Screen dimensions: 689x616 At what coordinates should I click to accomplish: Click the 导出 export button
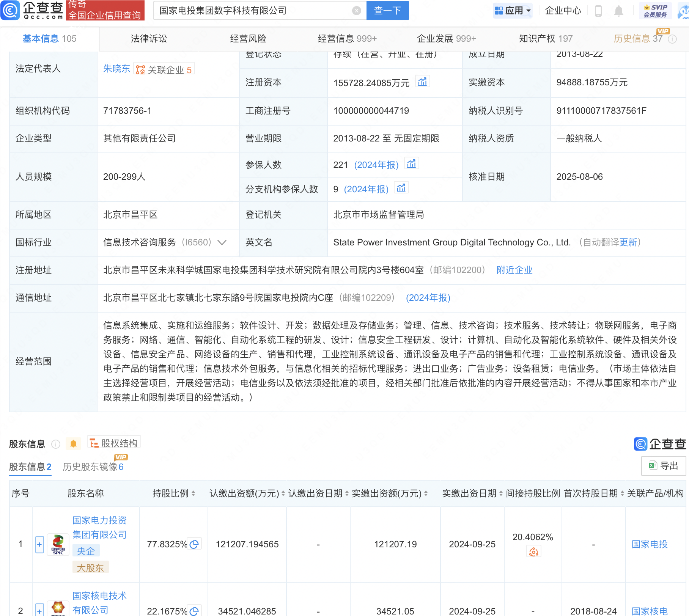pos(664,466)
